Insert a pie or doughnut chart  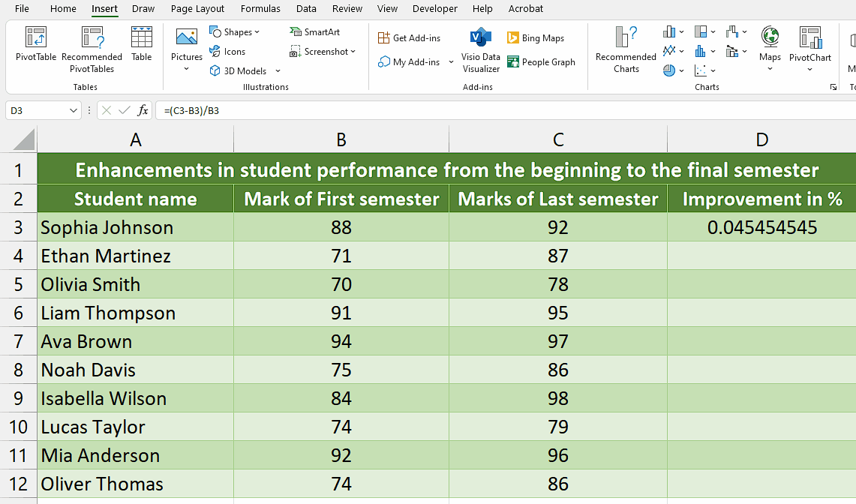click(668, 70)
